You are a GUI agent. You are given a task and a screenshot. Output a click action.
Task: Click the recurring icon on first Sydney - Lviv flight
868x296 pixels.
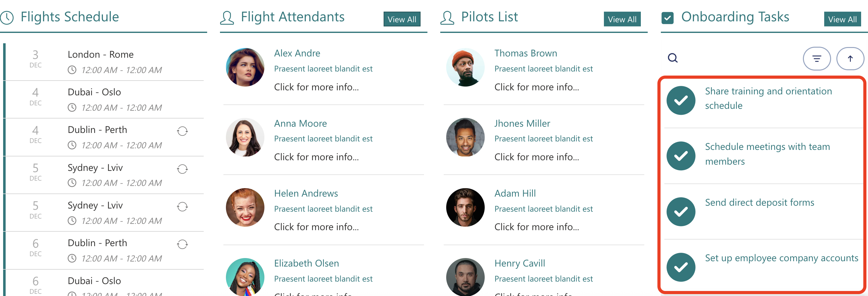tap(182, 169)
